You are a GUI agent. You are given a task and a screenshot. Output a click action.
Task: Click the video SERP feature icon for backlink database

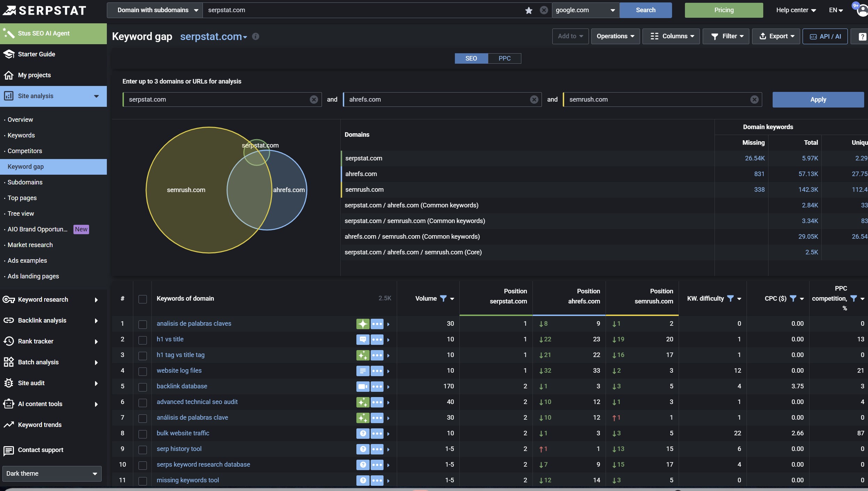click(363, 386)
